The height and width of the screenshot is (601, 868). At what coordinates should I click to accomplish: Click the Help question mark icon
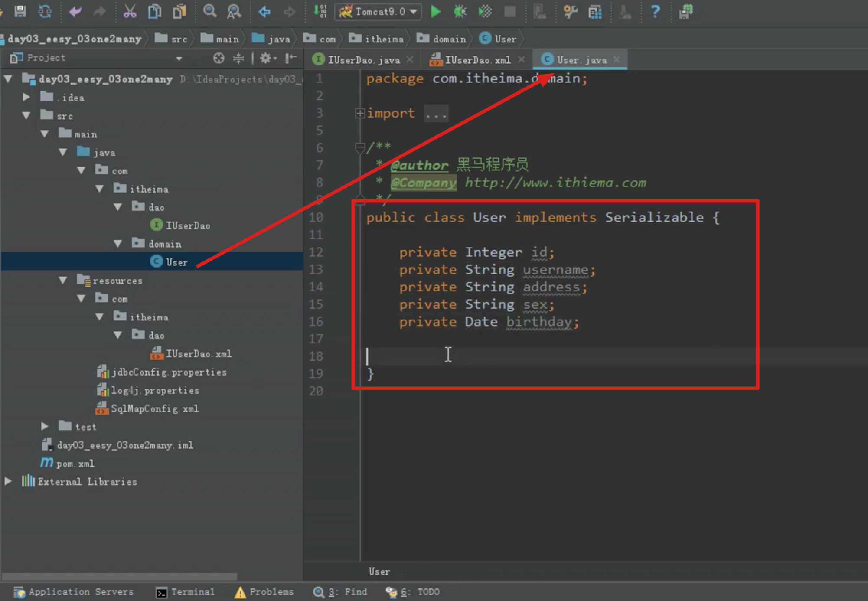[x=655, y=11]
